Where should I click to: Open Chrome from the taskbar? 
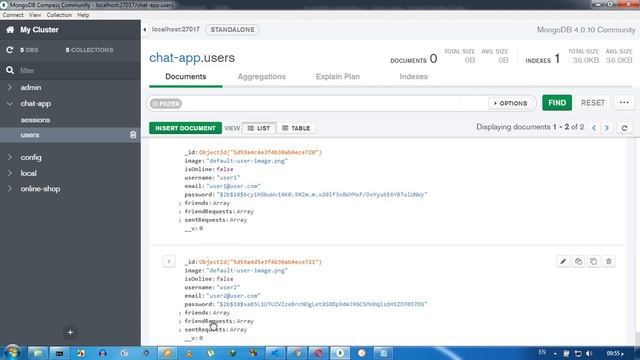297,353
